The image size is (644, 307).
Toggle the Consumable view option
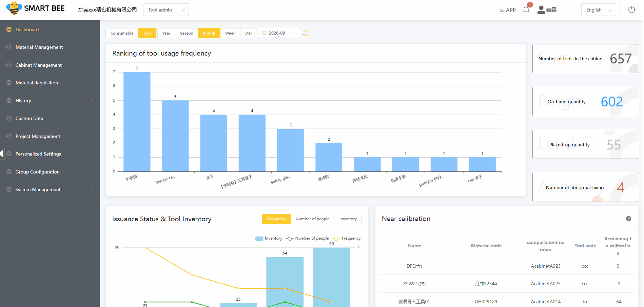(122, 33)
